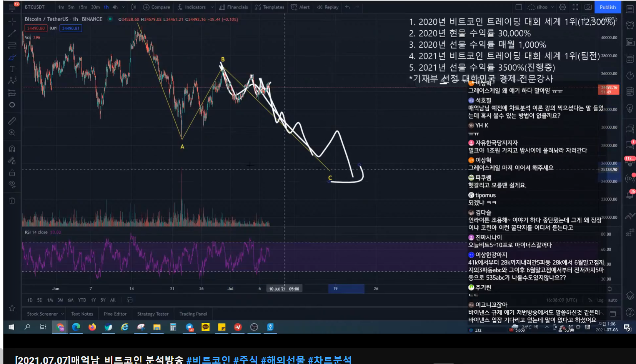Select the brush drawing tool
Image resolution: width=636 pixels, height=364 pixels.
[12, 57]
